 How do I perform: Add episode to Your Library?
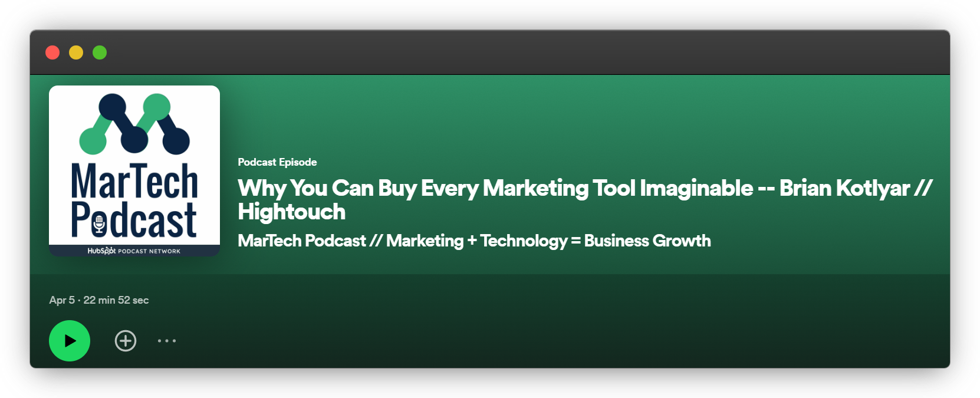click(126, 341)
